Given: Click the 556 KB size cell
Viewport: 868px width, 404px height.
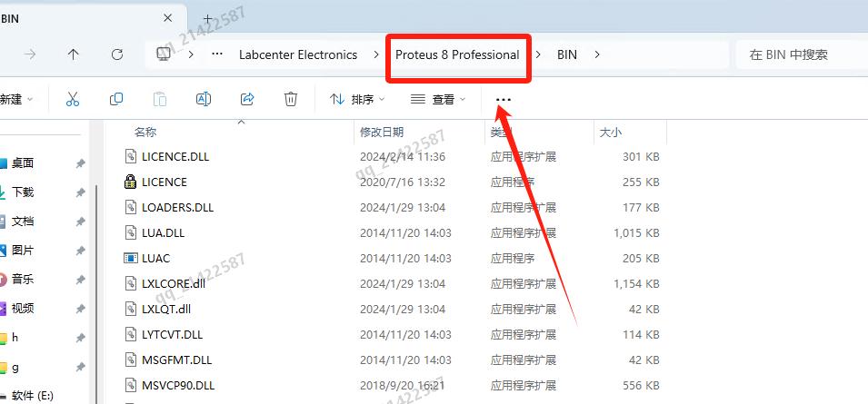Looking at the screenshot, I should click(x=641, y=385).
